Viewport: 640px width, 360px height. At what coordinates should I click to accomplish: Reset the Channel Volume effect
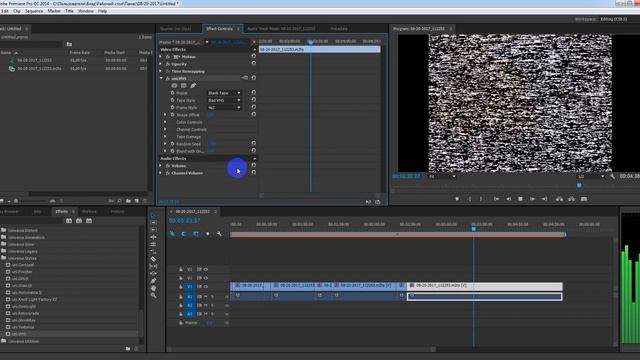coord(253,173)
